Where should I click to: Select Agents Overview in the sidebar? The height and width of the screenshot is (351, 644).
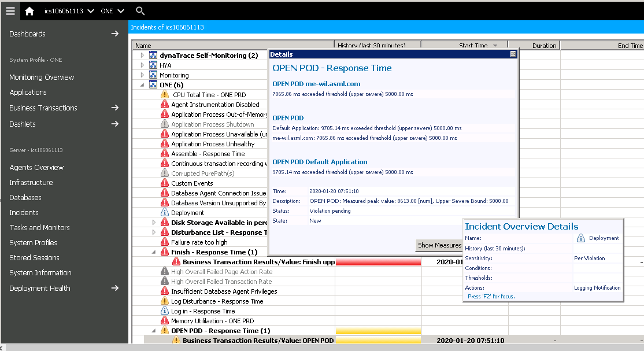36,167
